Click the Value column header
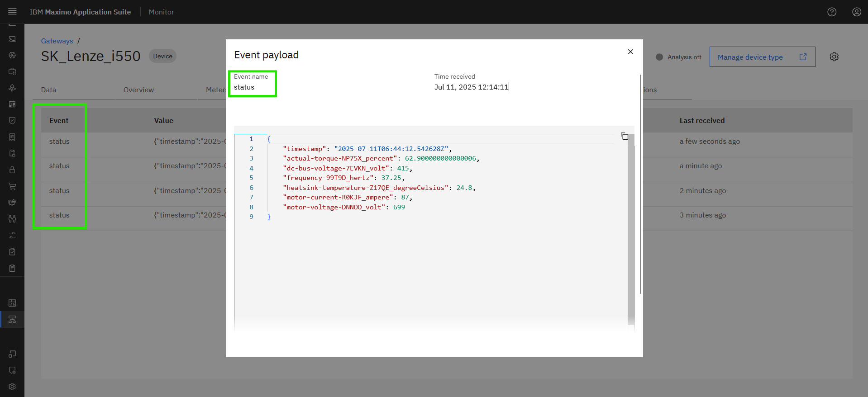This screenshot has width=868, height=397. pos(164,121)
